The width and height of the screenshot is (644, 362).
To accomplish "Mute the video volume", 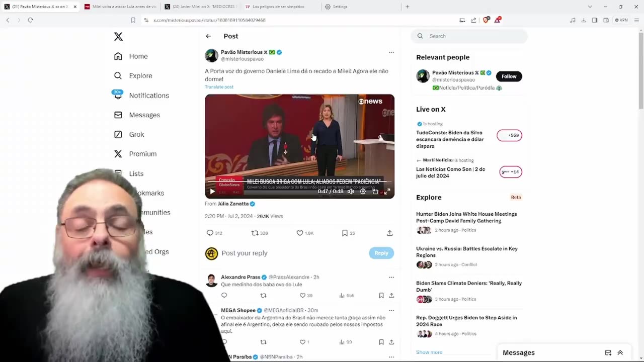I will pos(351,192).
